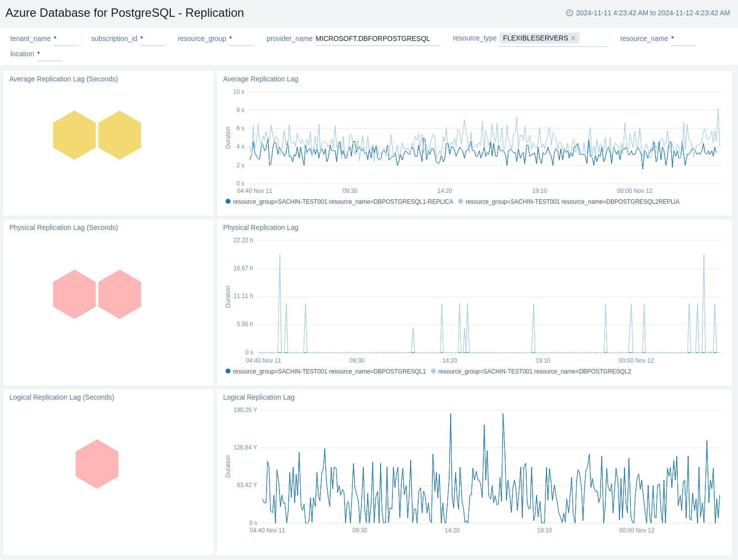Select the left pink hexagon in Physical Replication Lag
The height and width of the screenshot is (560, 738).
[75, 294]
